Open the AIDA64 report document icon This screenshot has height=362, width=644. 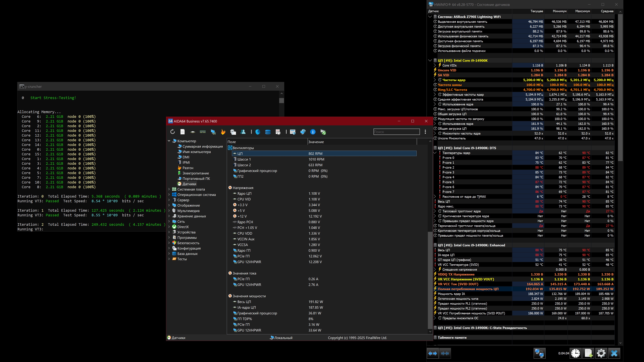(x=182, y=132)
